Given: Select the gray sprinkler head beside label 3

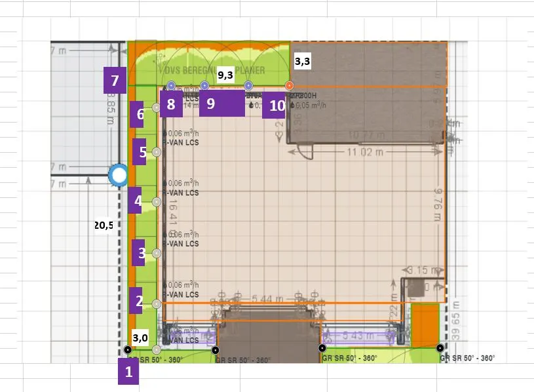Looking at the screenshot, I should pyautogui.click(x=156, y=253).
